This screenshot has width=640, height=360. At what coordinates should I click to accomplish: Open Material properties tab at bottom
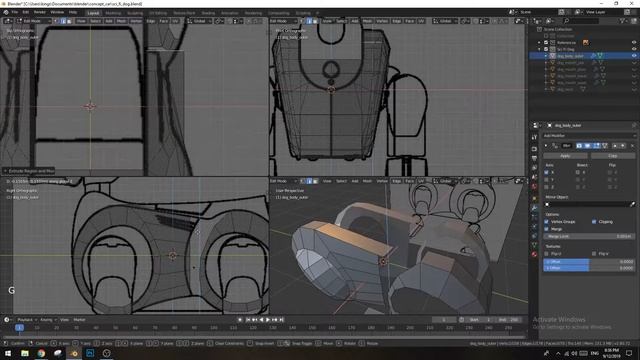pos(534,254)
